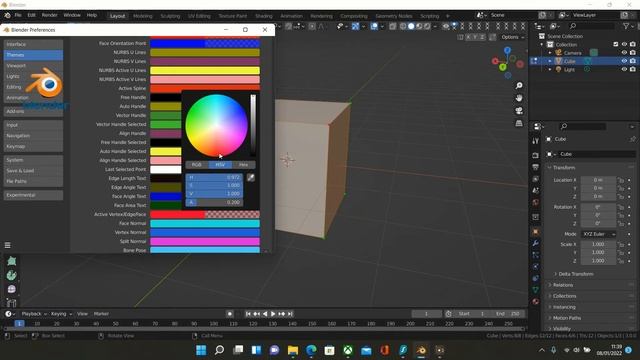Toggle render camera icon for Light row

pos(633,69)
